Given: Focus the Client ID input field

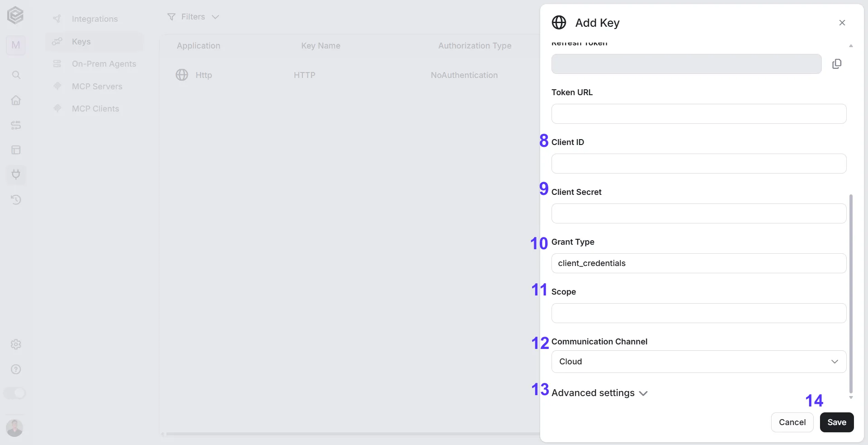Looking at the screenshot, I should click(x=699, y=164).
